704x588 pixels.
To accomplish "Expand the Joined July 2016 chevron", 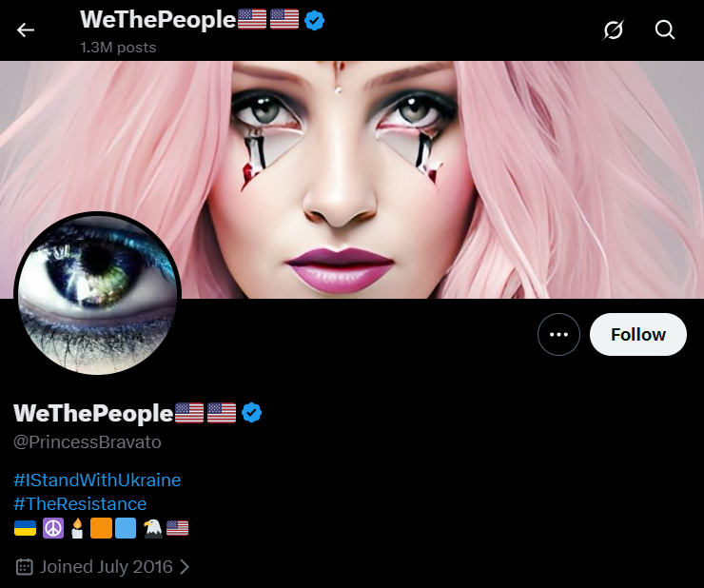I will [x=184, y=567].
